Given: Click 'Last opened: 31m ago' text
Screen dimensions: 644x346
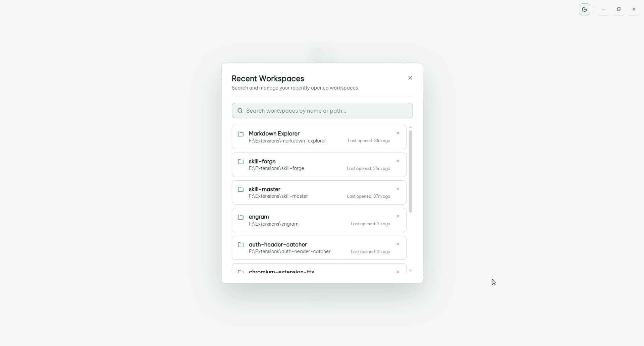Looking at the screenshot, I should click(369, 141).
